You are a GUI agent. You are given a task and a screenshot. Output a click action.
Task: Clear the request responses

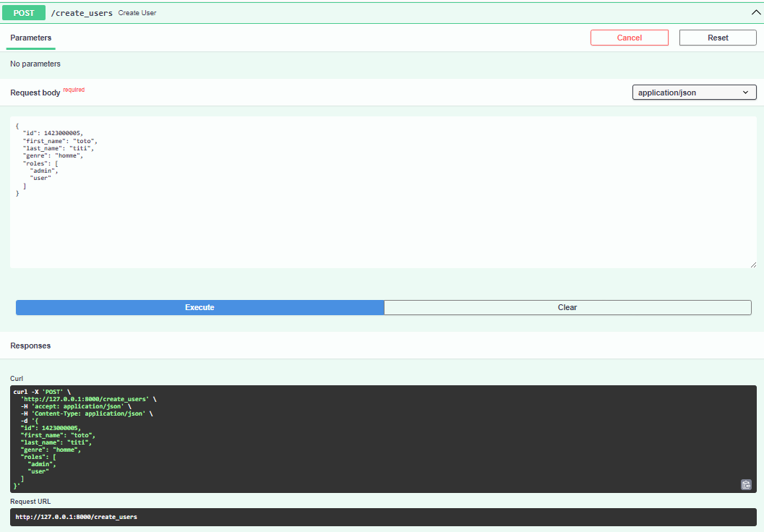[x=567, y=307]
